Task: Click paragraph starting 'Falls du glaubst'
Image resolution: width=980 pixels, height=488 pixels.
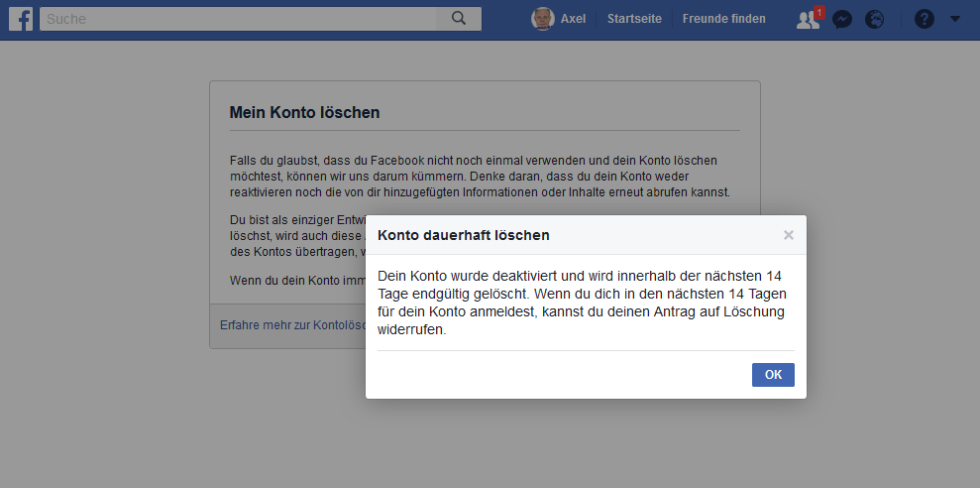Action: point(480,177)
